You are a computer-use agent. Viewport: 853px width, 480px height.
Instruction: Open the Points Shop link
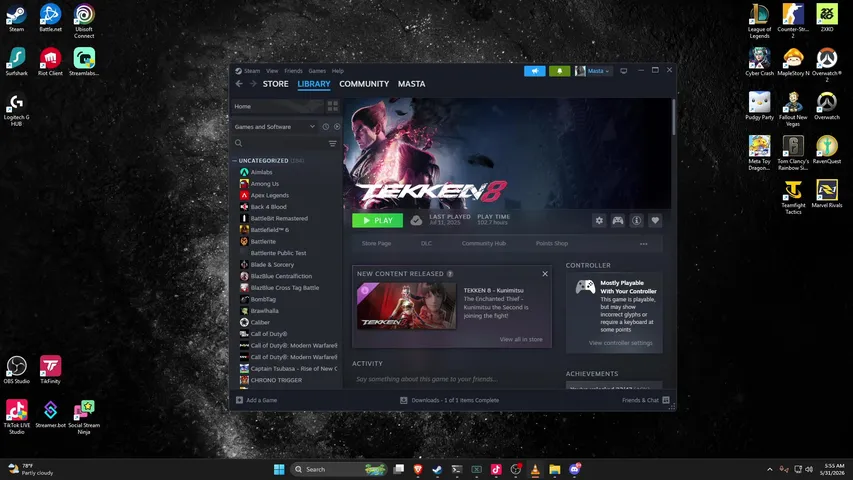[x=552, y=243]
